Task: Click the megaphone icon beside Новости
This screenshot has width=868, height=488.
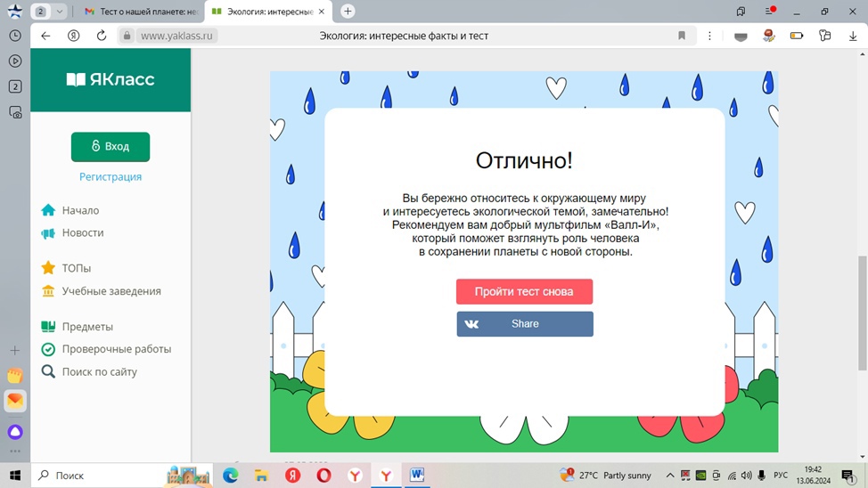Action: [48, 233]
